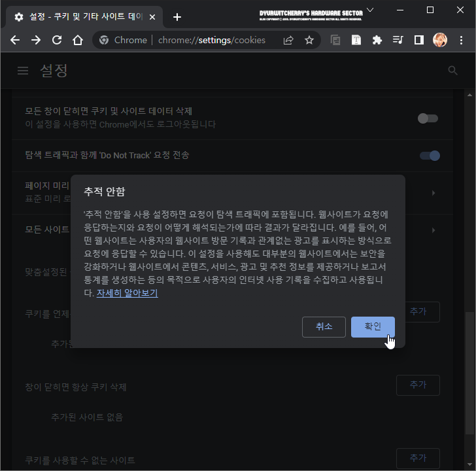
Task: Toggle the side panel icon
Action: point(419,40)
